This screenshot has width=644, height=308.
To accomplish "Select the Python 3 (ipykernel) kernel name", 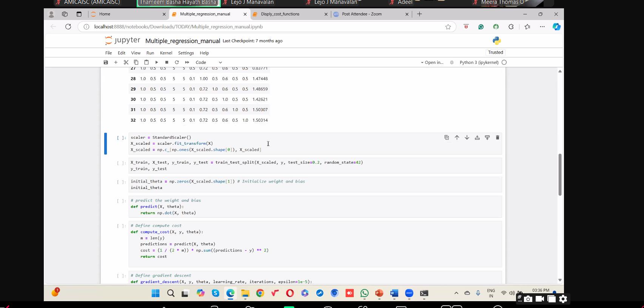I will [x=479, y=62].
